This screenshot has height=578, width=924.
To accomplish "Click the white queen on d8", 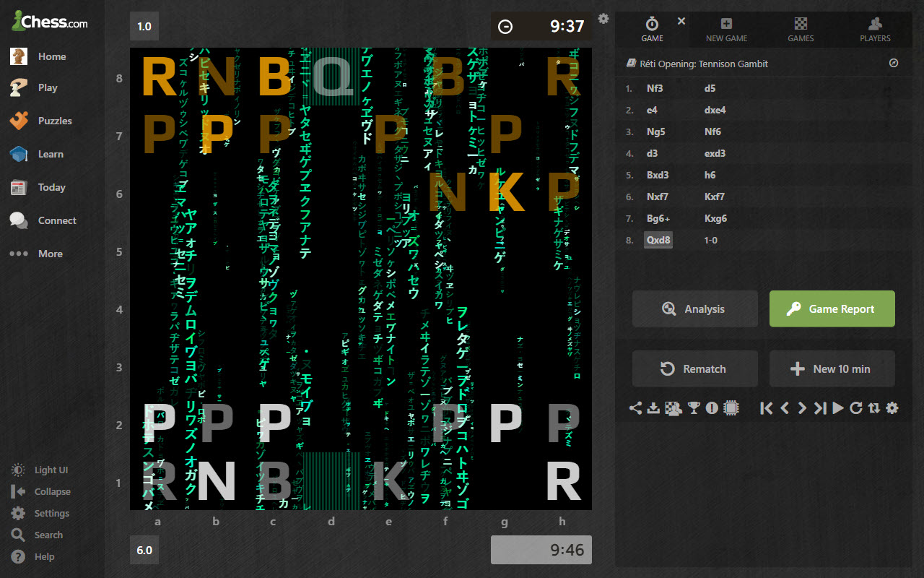I will click(332, 77).
